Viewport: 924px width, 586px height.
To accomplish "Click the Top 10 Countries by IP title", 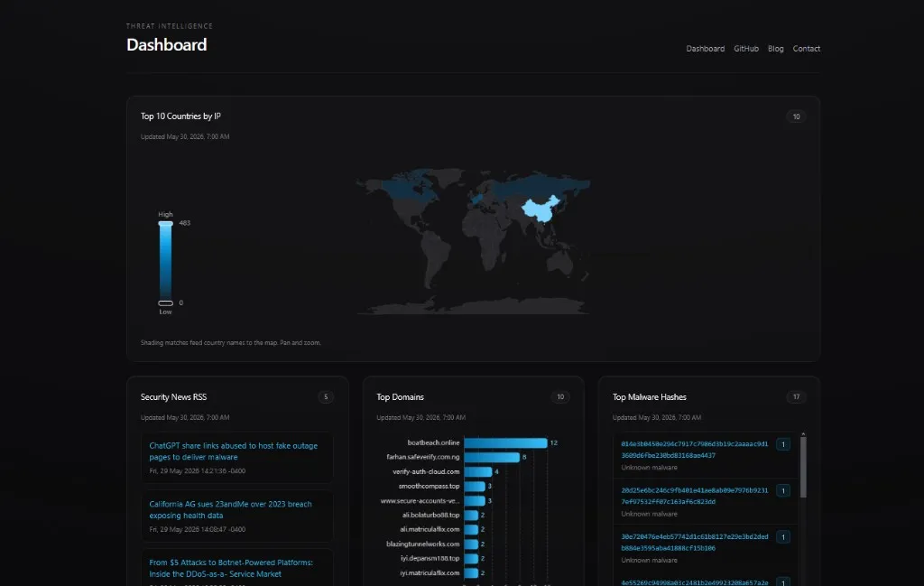I will pos(180,116).
